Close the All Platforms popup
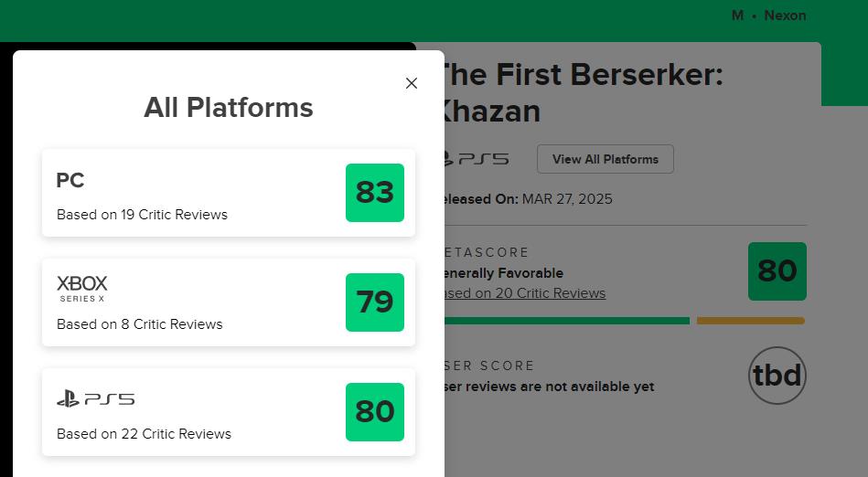The height and width of the screenshot is (477, 868). (x=412, y=83)
